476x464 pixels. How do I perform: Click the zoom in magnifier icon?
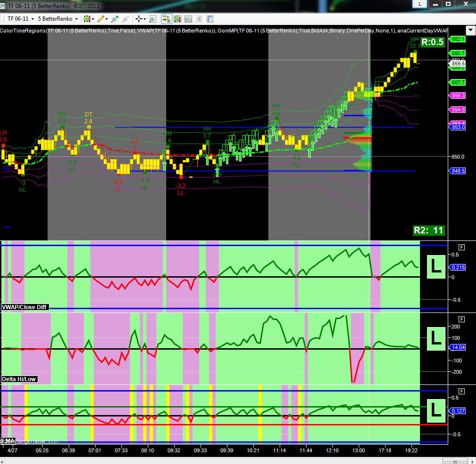pos(115,19)
